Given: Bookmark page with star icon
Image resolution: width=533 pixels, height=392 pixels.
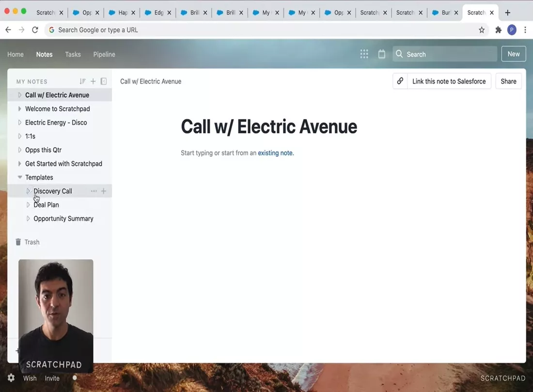Looking at the screenshot, I should coord(482,30).
